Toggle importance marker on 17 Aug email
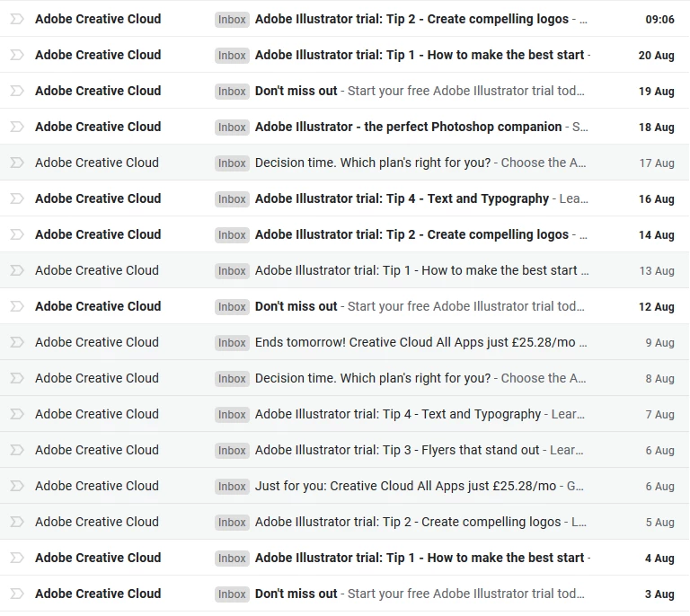The height and width of the screenshot is (616, 690). [x=17, y=163]
